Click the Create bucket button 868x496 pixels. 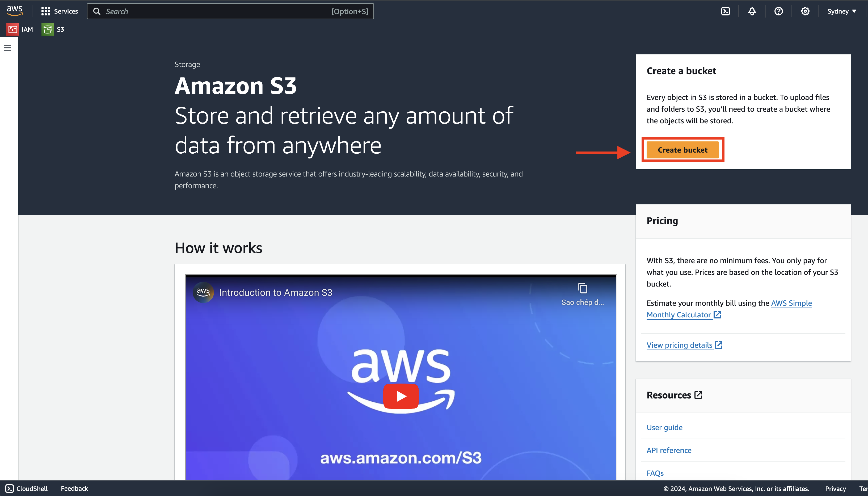pos(682,150)
